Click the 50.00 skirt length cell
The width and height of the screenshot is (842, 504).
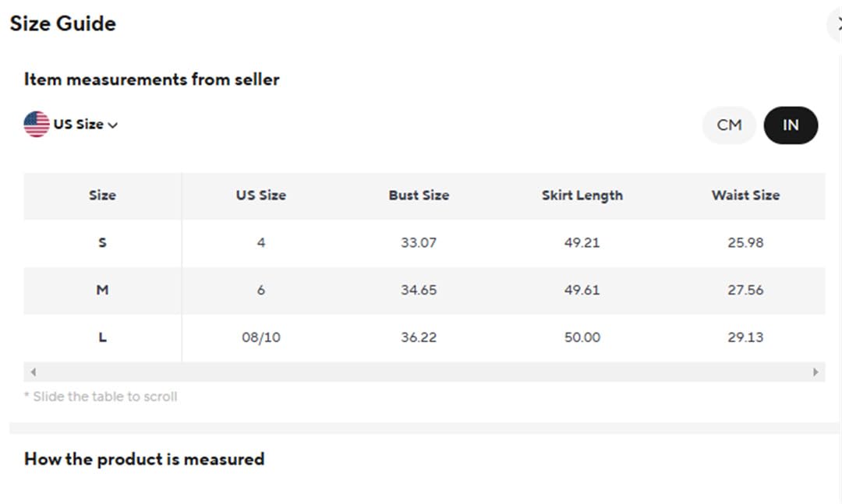582,337
